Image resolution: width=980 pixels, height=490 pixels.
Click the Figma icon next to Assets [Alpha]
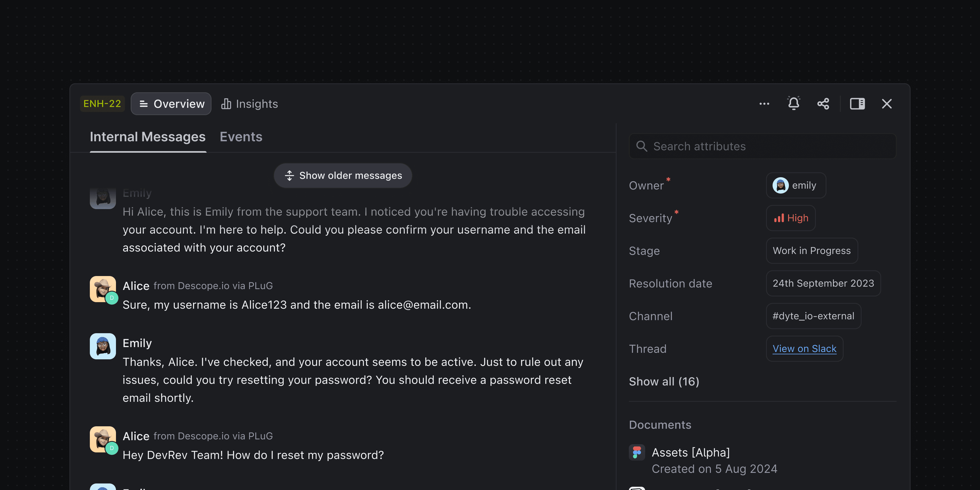point(637,452)
